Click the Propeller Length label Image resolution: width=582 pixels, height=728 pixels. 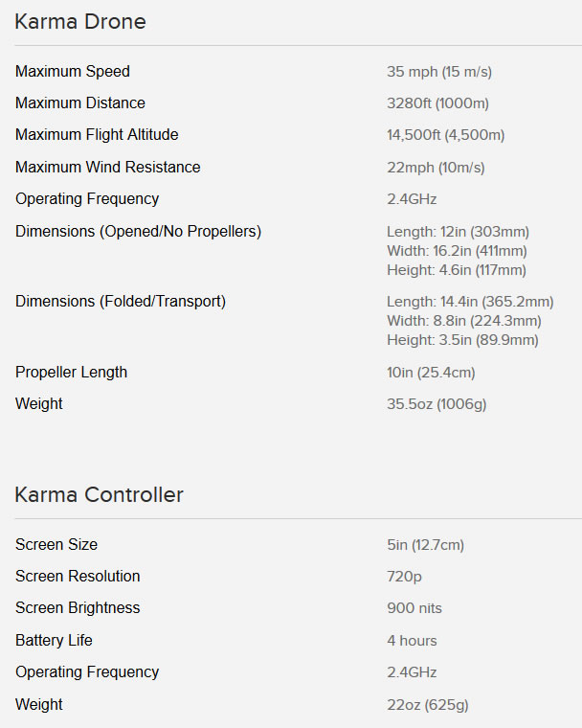(x=71, y=373)
